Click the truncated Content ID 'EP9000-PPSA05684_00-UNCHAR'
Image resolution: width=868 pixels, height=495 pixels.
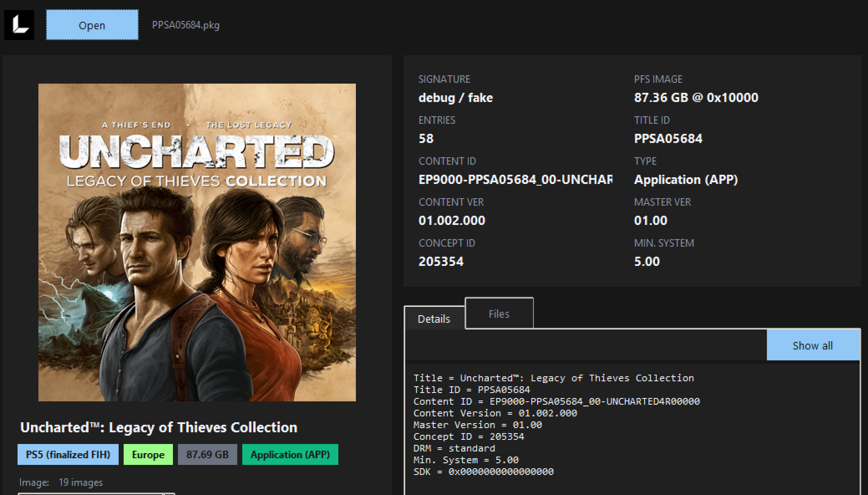coord(515,179)
